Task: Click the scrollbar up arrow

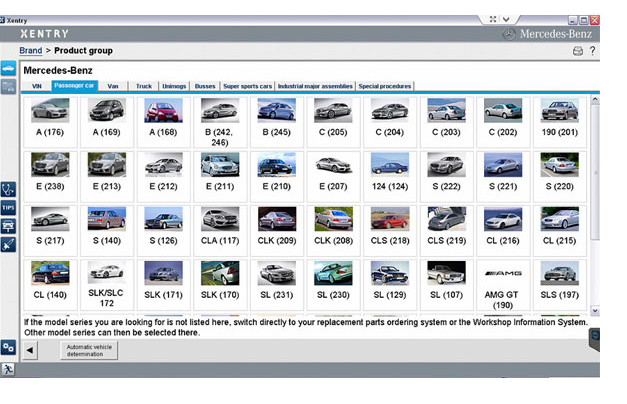Action: pos(595,99)
